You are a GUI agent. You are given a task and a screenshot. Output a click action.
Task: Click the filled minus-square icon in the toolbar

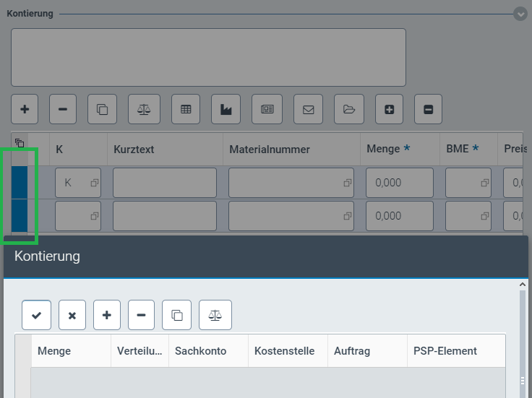[x=428, y=110]
